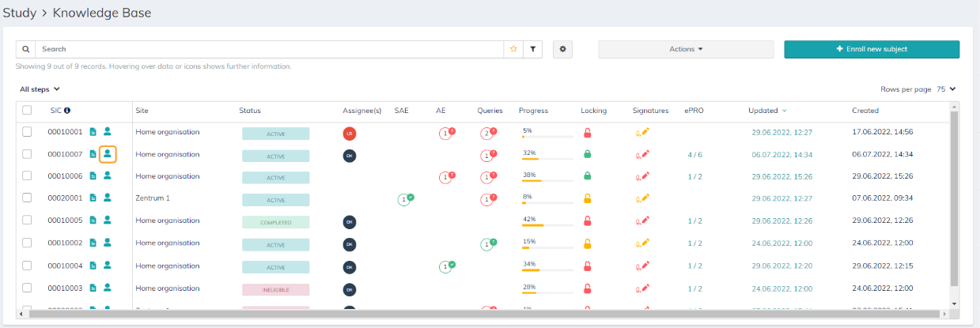This screenshot has height=328, width=980.
Task: Click the Enroll new subject button
Action: (872, 49)
